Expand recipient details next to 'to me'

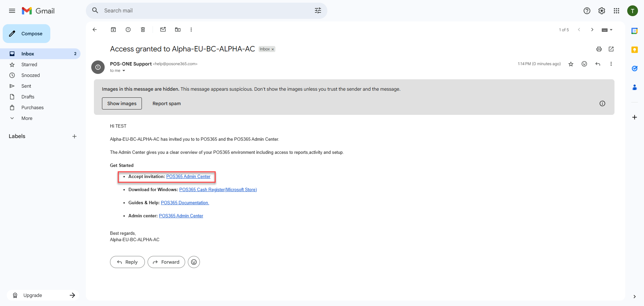[124, 71]
